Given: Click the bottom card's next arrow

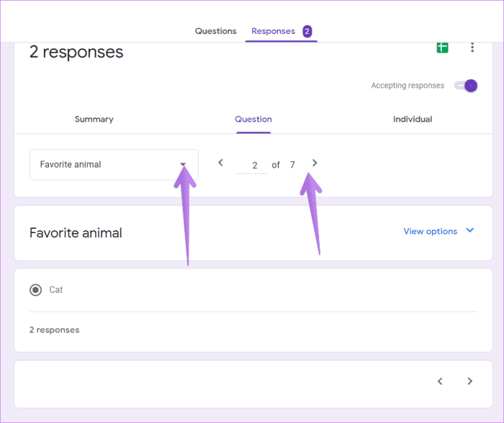Looking at the screenshot, I should point(470,381).
